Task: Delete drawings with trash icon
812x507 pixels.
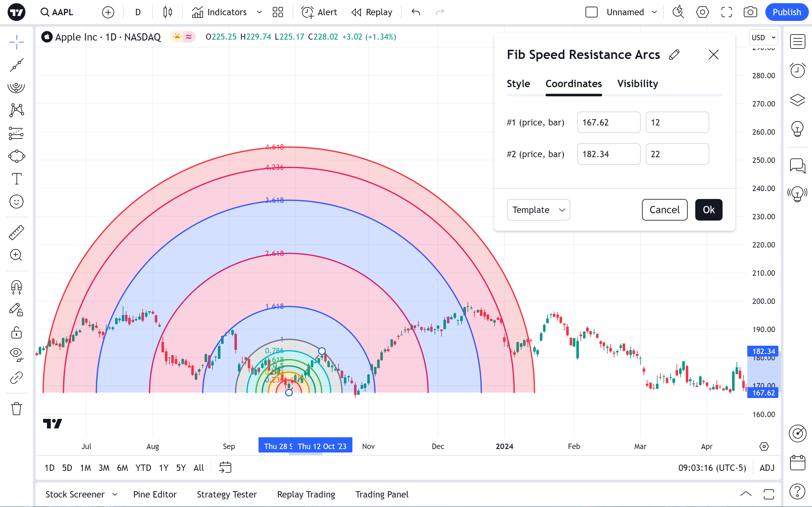Action: click(16, 409)
